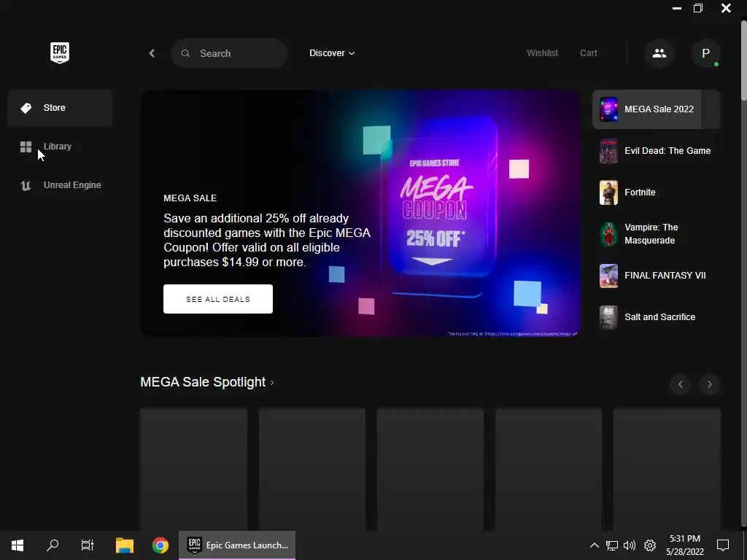Open the P profile avatar menu
Screen dimensions: 747x560
point(706,53)
